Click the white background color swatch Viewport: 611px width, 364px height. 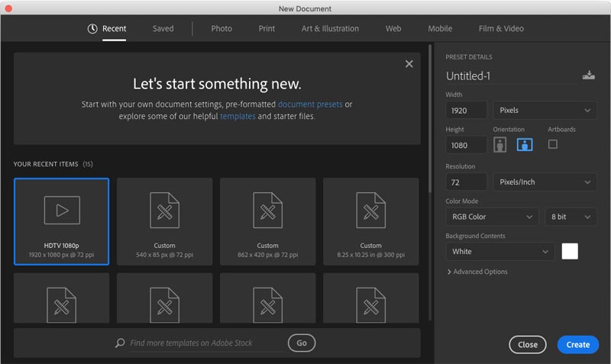pos(570,252)
